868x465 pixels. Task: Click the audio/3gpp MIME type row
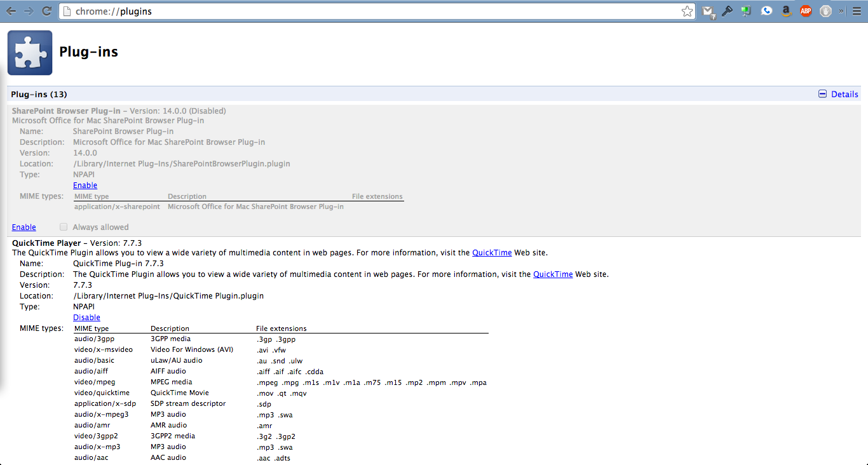click(x=94, y=339)
